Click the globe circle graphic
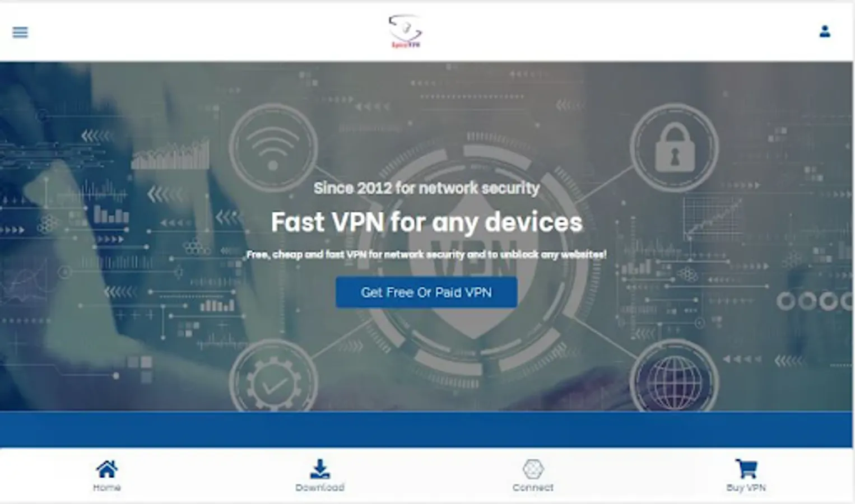The height and width of the screenshot is (504, 855). point(674,378)
